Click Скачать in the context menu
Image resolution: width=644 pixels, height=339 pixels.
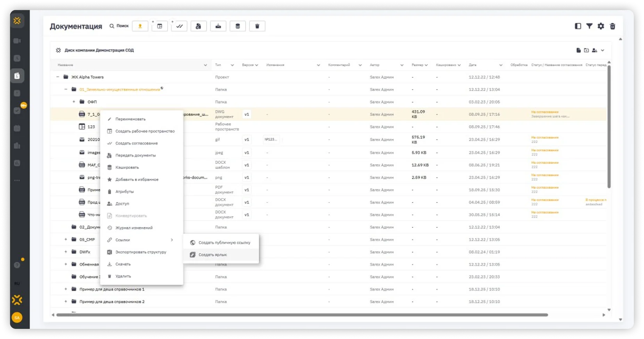click(123, 264)
